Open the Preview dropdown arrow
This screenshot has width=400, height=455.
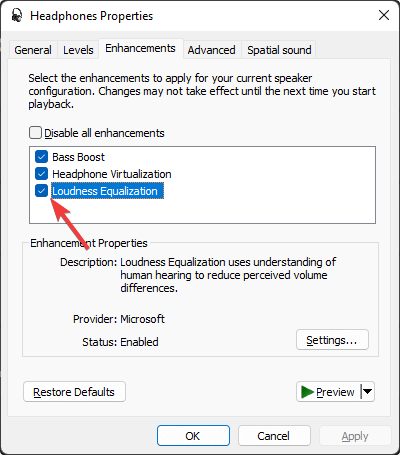click(368, 392)
